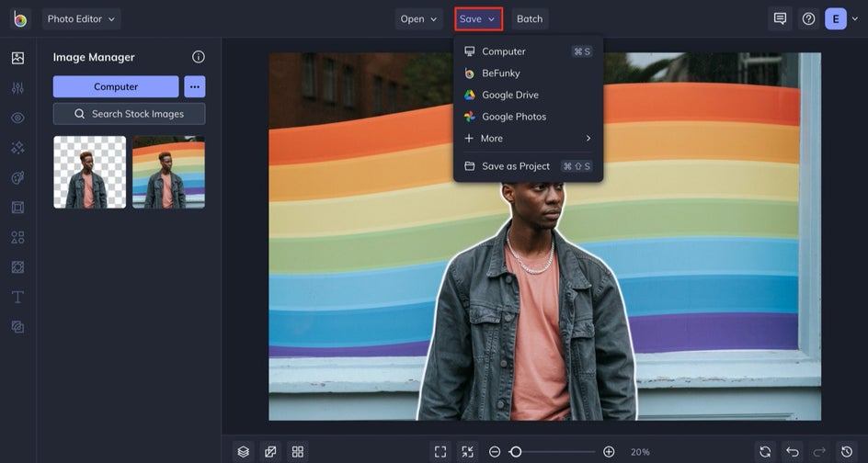Open the Textures tool icon
868x463 pixels.
[17, 327]
